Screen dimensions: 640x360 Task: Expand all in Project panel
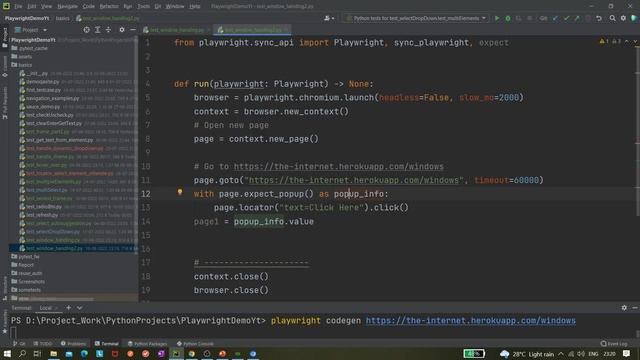point(98,30)
